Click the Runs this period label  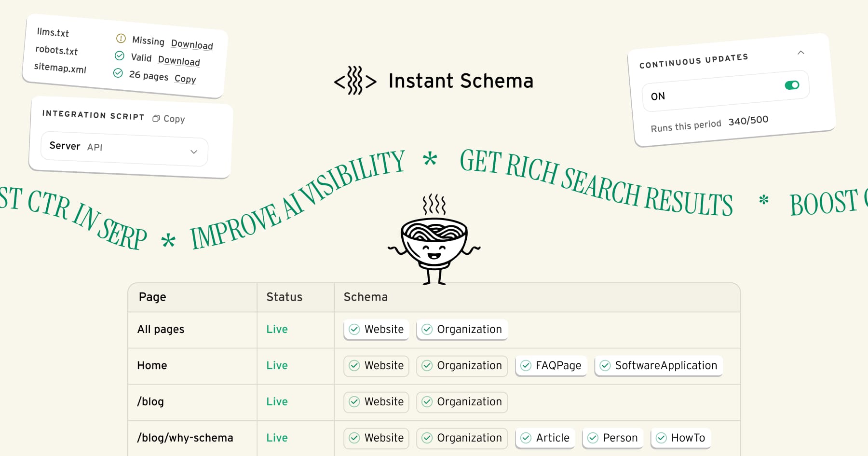pyautogui.click(x=686, y=126)
